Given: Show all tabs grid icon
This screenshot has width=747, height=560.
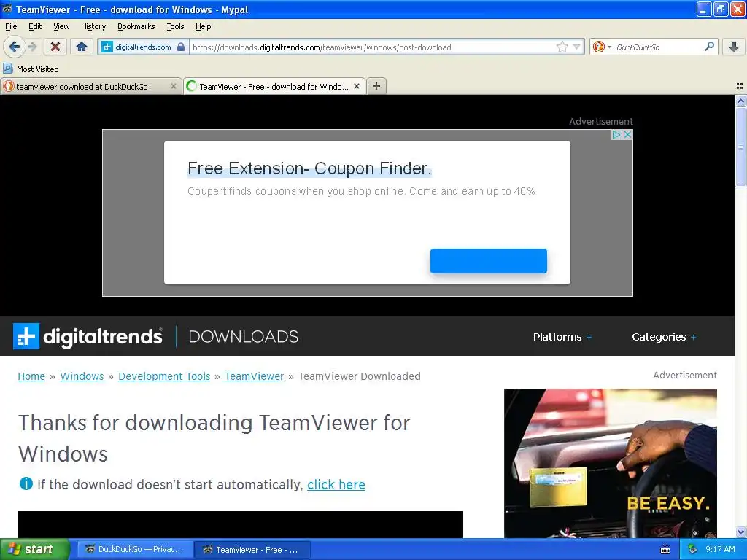Looking at the screenshot, I should pos(740,86).
